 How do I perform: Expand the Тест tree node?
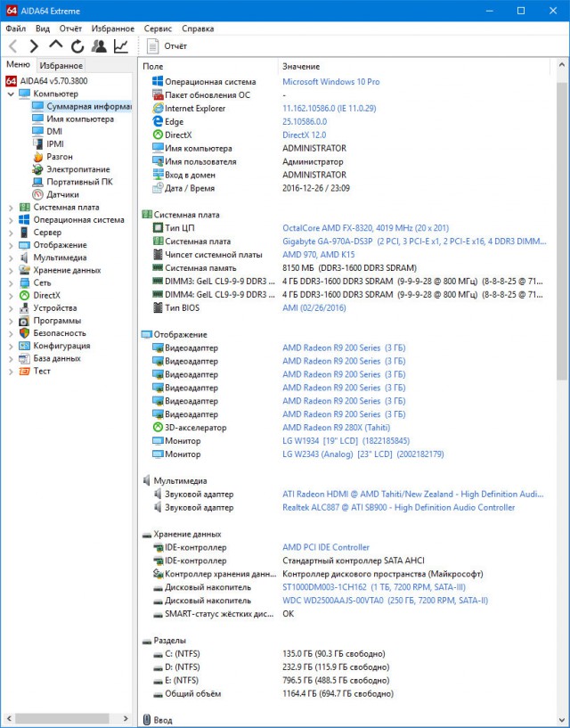click(x=11, y=371)
